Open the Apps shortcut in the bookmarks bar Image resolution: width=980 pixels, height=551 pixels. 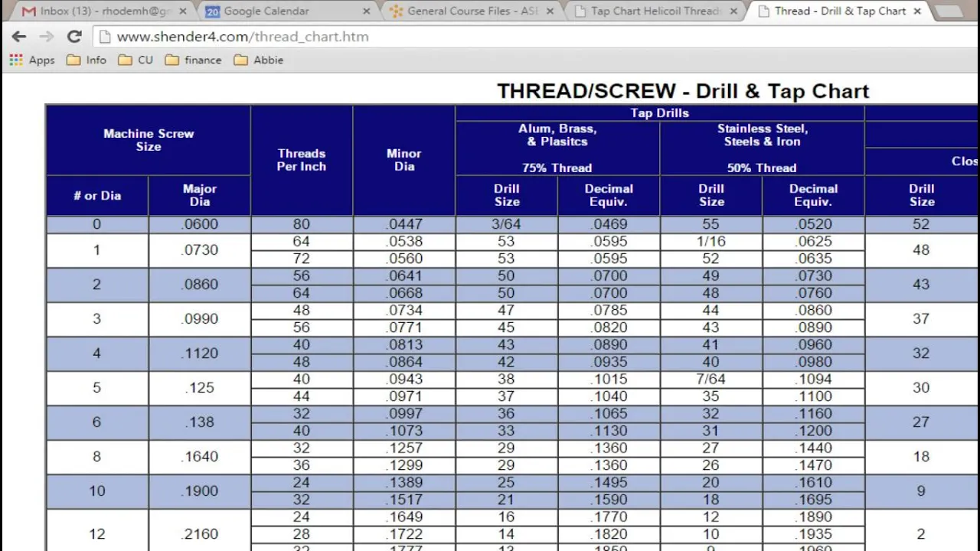[32, 60]
